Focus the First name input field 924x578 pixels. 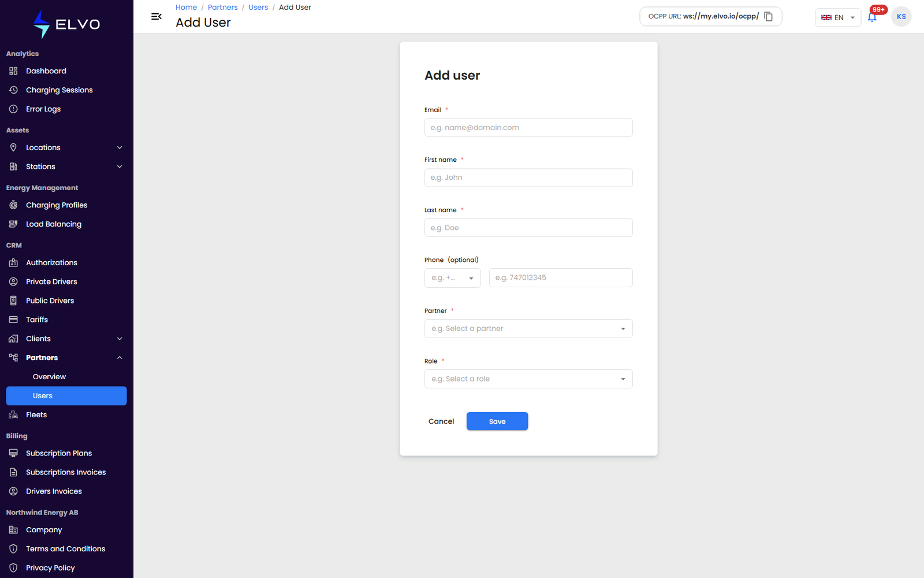tap(528, 177)
